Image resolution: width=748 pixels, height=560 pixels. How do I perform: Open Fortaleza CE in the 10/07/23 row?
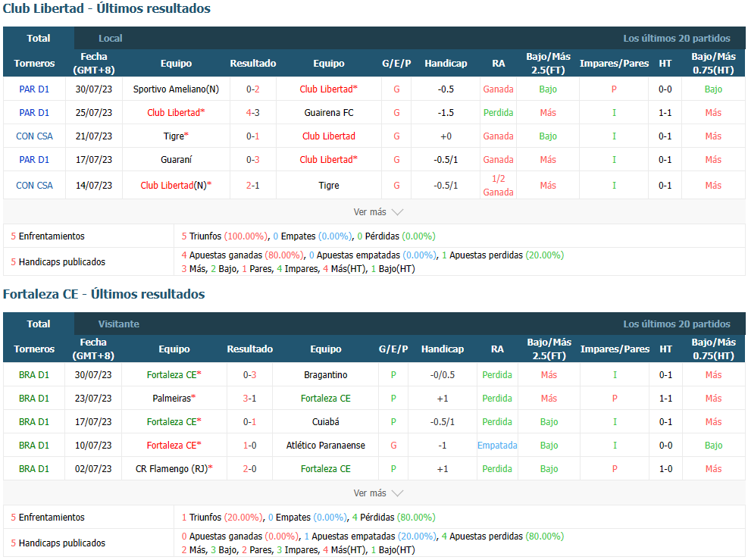[174, 445]
